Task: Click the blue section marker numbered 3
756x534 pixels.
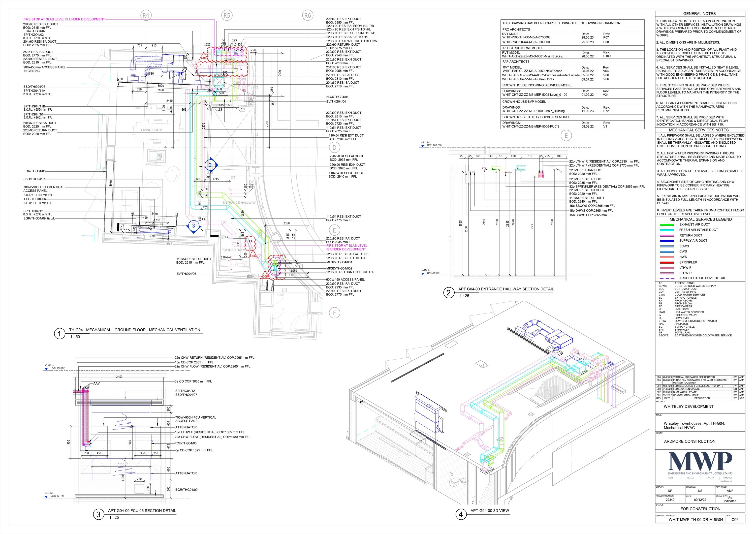Action: pos(194,226)
